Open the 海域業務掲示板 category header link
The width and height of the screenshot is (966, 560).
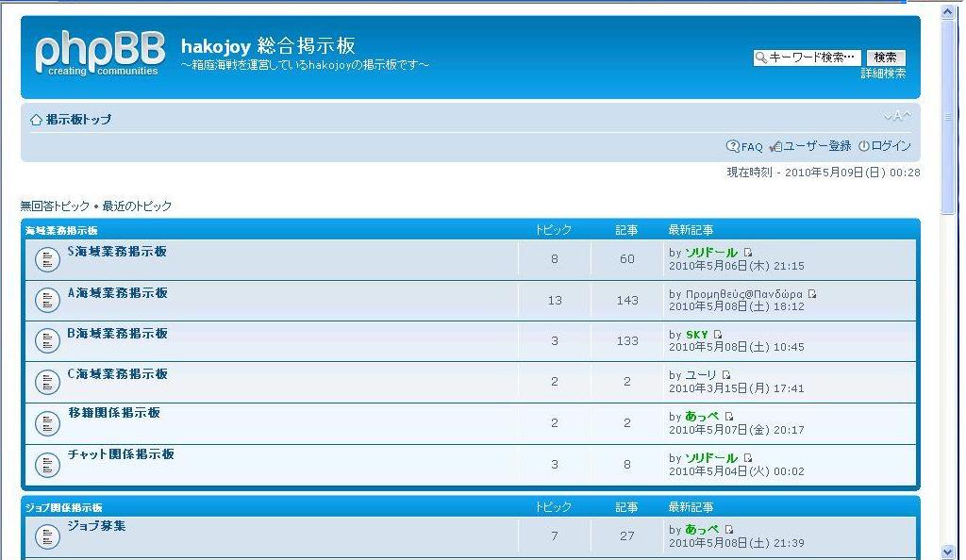(61, 231)
